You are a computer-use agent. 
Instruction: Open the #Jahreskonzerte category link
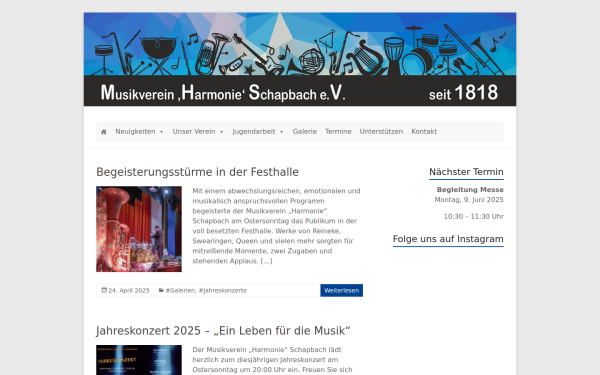pos(223,290)
